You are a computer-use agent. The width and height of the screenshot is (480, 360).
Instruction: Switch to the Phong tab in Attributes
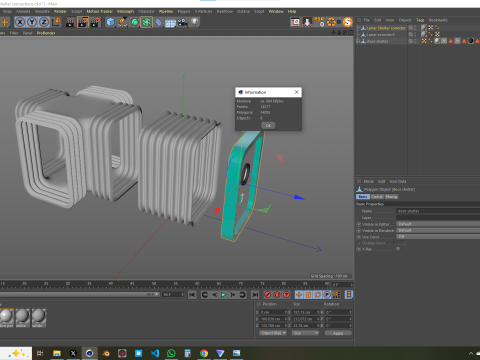(x=391, y=197)
